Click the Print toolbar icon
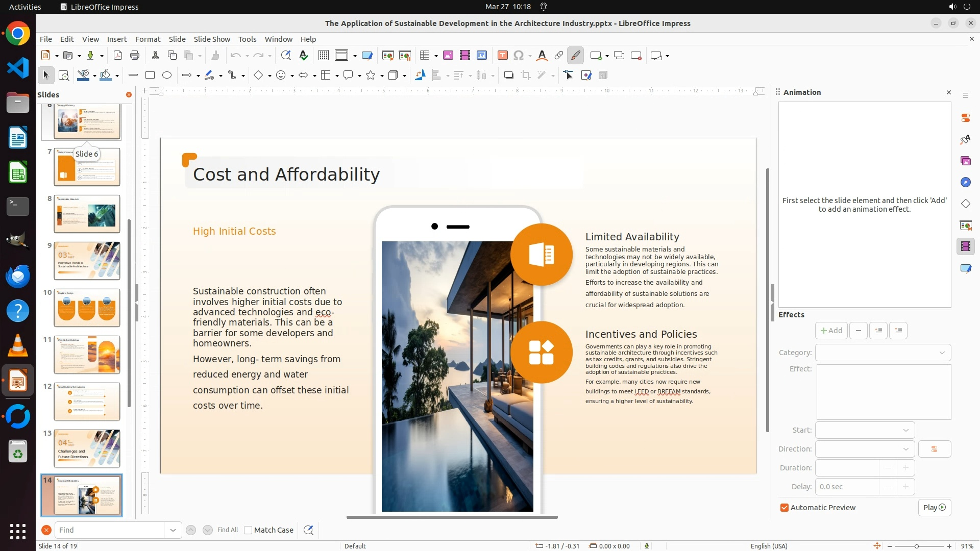 point(135,56)
